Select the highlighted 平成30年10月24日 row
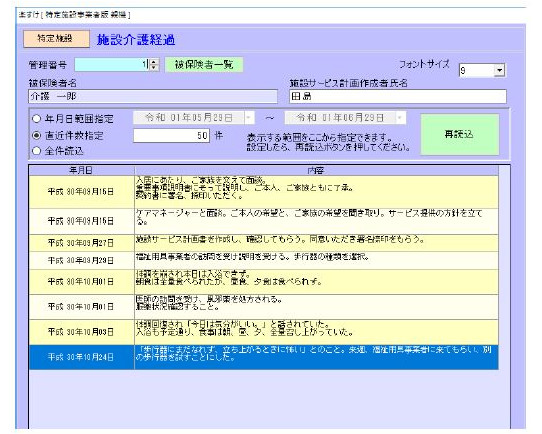 pyautogui.click(x=264, y=357)
